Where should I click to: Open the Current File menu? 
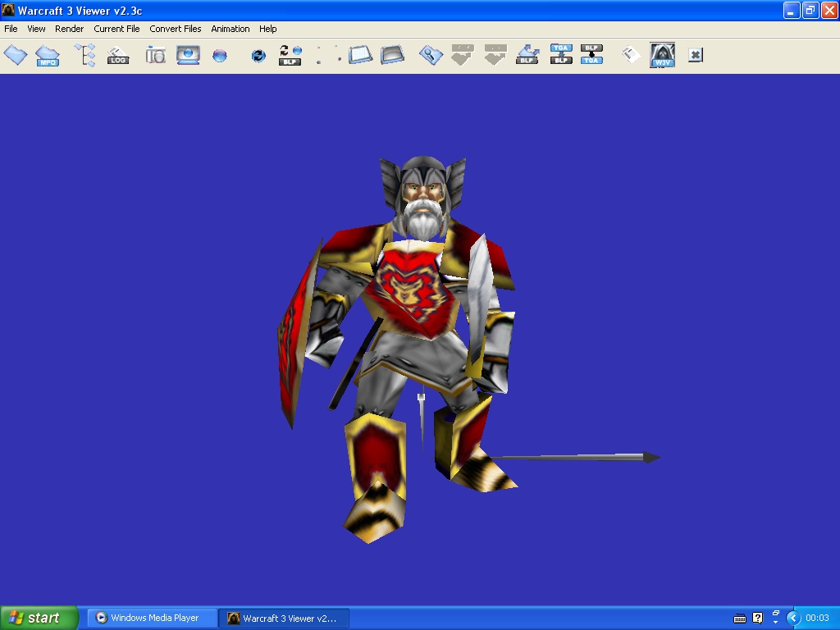pyautogui.click(x=116, y=29)
